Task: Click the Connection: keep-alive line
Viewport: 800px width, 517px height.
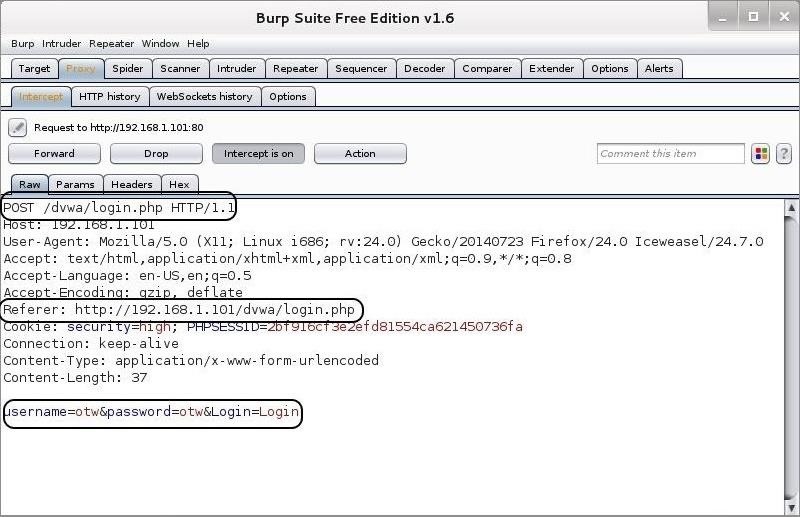Action: (91, 343)
